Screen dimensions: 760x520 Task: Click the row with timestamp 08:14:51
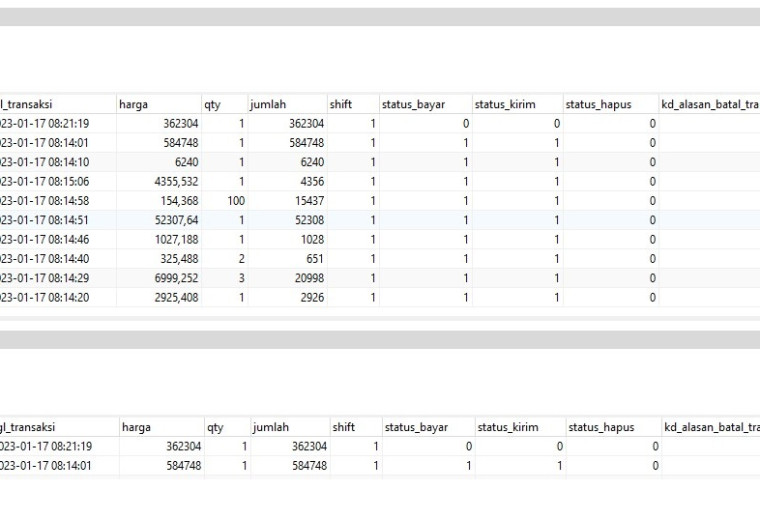[380, 220]
